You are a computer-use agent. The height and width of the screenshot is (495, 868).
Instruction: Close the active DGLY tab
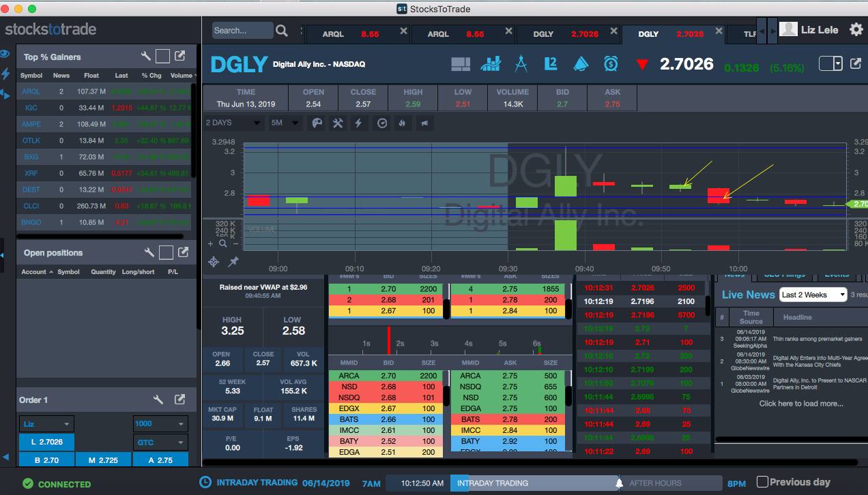(719, 31)
